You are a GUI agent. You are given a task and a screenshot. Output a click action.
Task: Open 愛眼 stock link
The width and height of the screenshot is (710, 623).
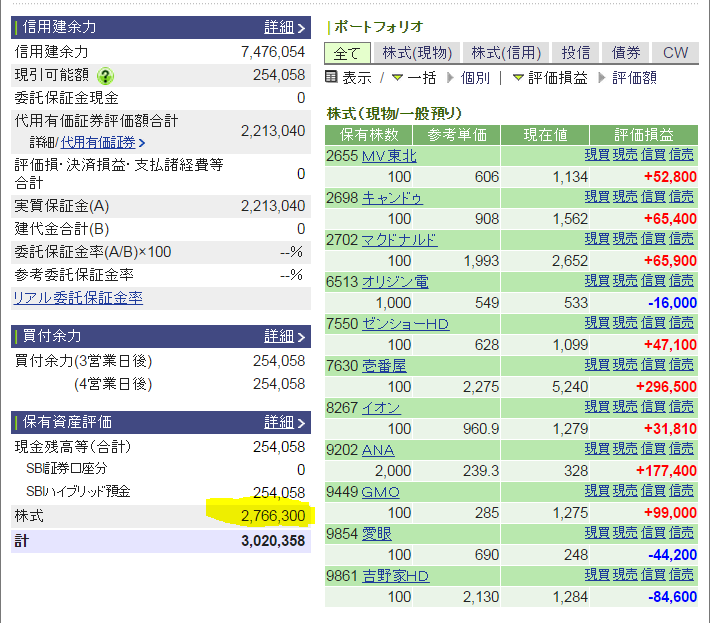[x=376, y=534]
